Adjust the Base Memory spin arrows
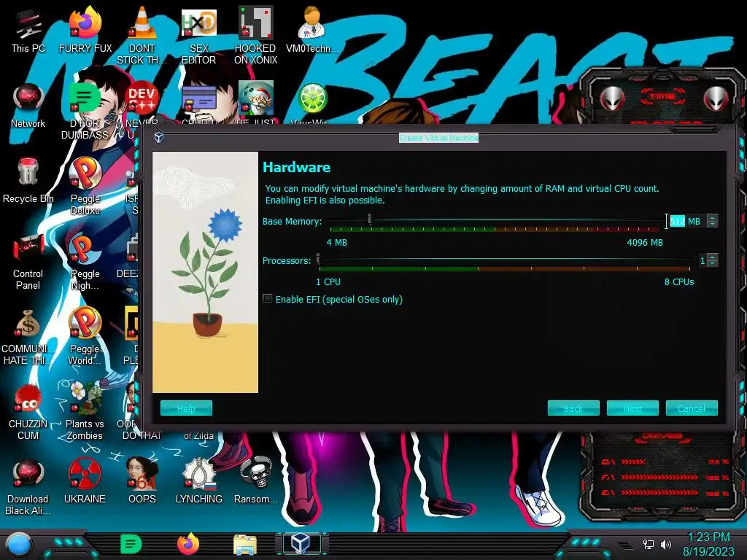The height and width of the screenshot is (560, 747). (712, 221)
